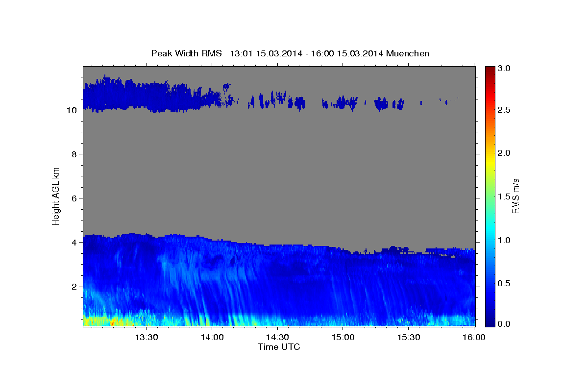Click the 14:30 time tick label
The width and height of the screenshot is (588, 392).
[277, 338]
